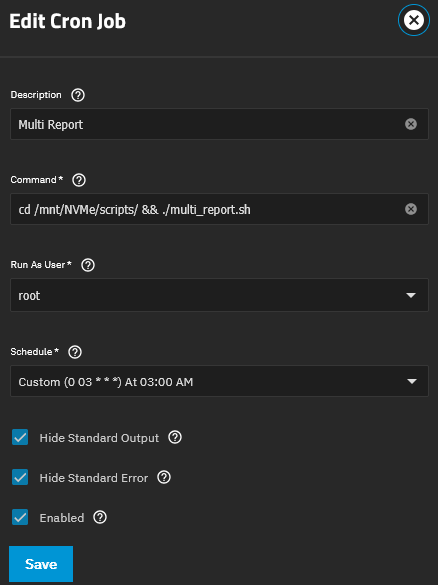Disable the cron job via Enabled checkbox
Image resolution: width=438 pixels, height=585 pixels.
tap(20, 517)
